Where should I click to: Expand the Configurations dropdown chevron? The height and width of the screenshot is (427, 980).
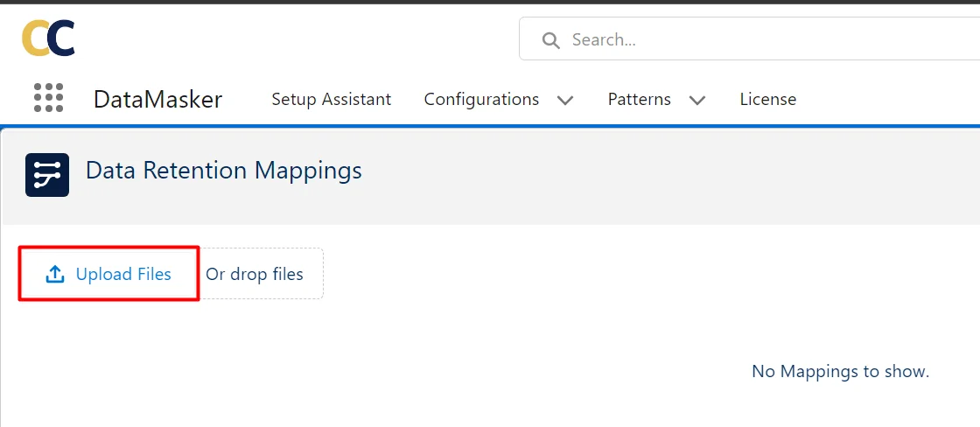tap(565, 100)
